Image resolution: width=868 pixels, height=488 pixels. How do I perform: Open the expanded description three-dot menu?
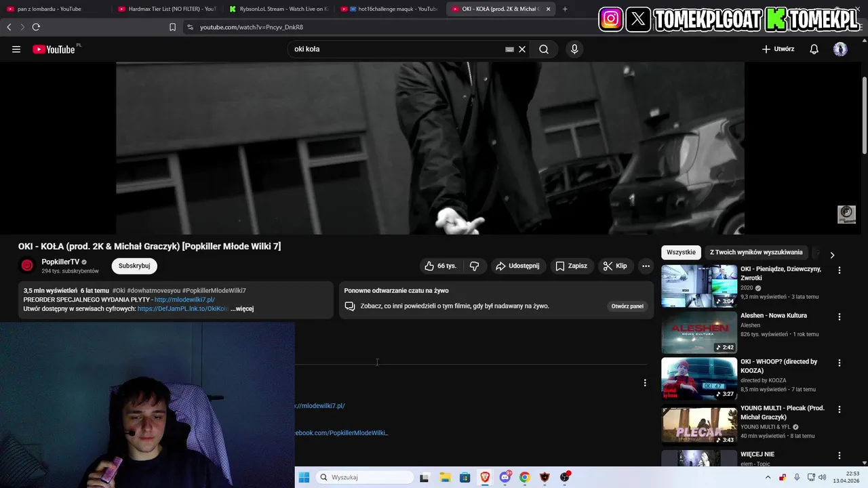pyautogui.click(x=645, y=383)
